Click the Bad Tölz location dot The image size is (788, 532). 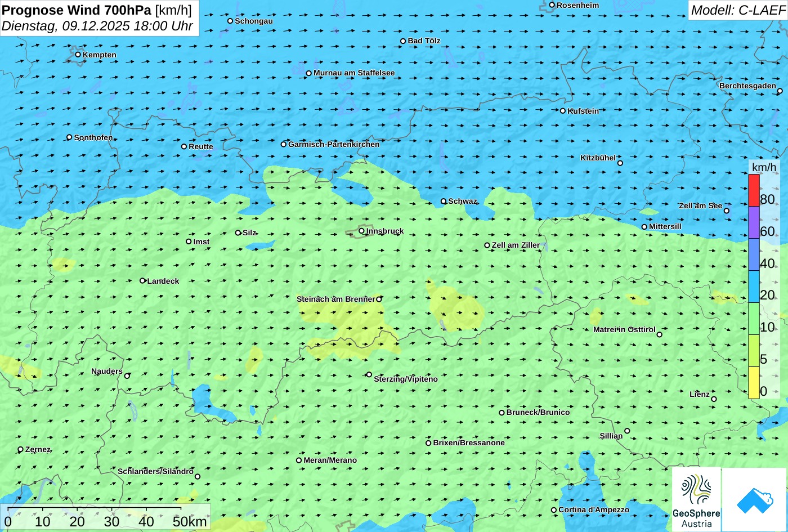(402, 41)
